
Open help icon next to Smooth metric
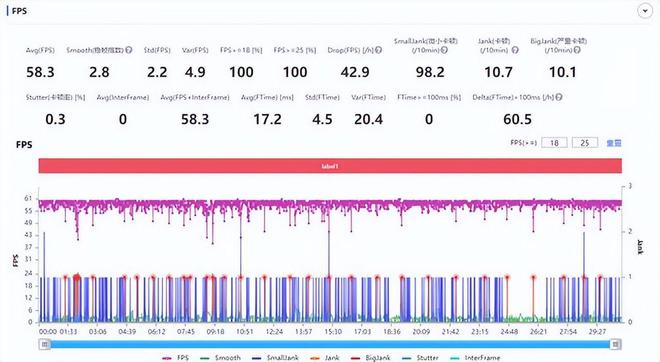coord(129,50)
